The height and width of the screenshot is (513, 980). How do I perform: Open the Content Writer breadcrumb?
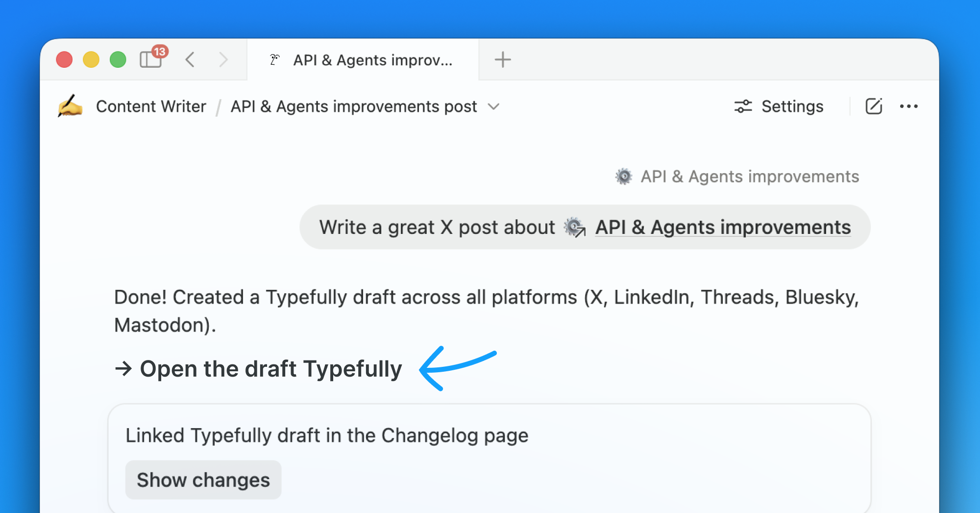tap(151, 106)
